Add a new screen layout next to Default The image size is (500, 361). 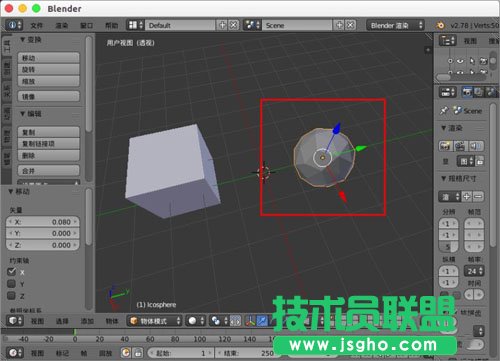pos(222,25)
